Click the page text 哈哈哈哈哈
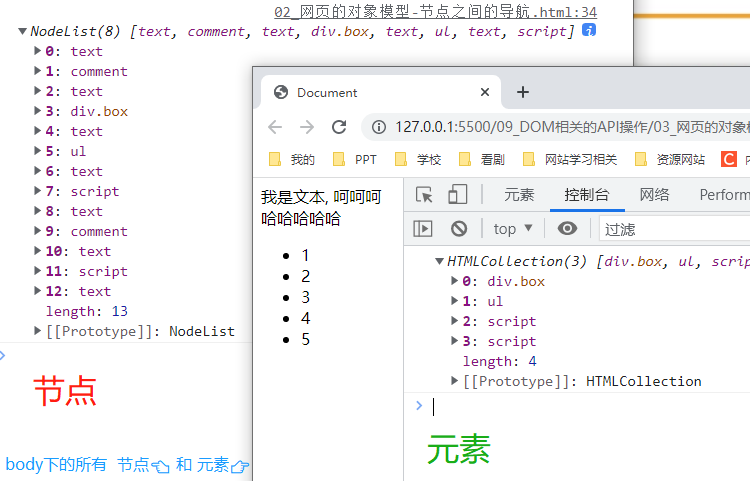Viewport: 750px width, 481px height. tap(301, 219)
